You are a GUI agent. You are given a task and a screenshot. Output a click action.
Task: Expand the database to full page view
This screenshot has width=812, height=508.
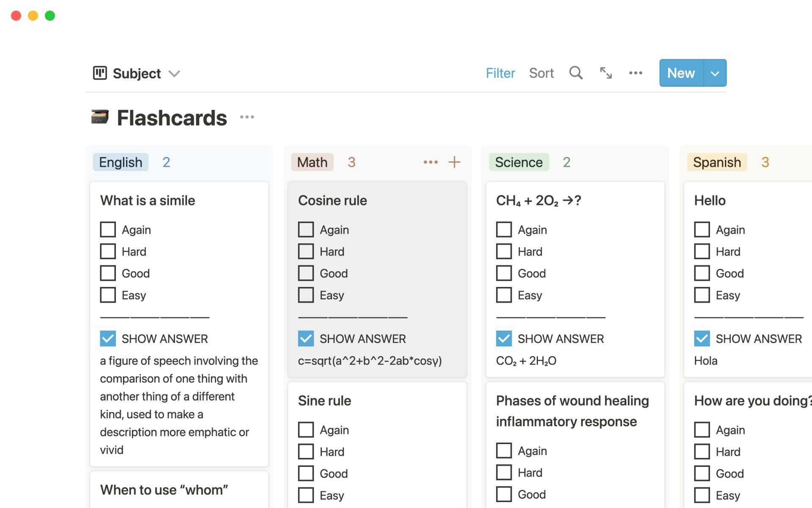pyautogui.click(x=606, y=73)
